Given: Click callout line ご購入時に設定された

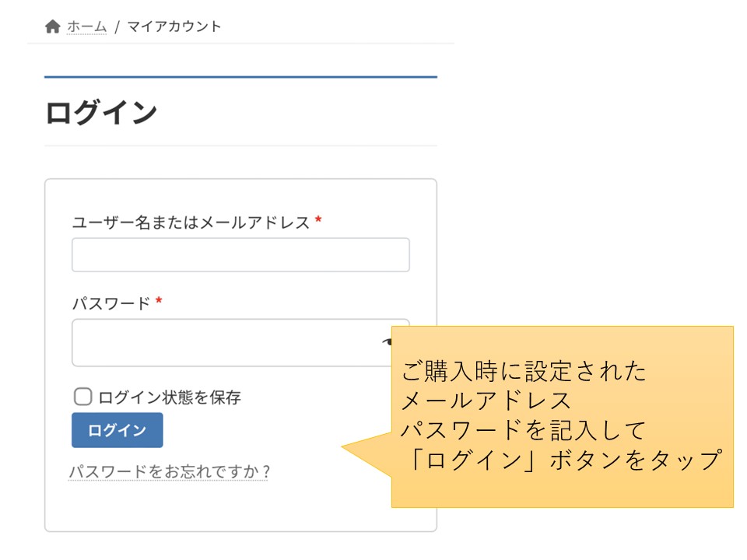Looking at the screenshot, I should [x=524, y=371].
